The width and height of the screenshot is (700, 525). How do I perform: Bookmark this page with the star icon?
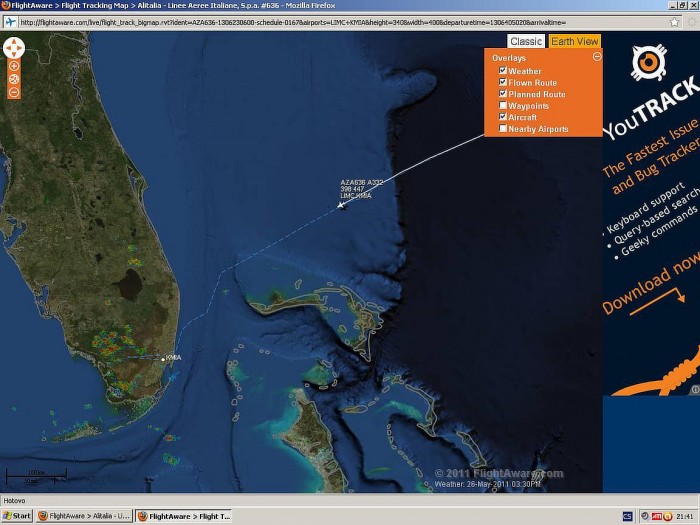click(x=674, y=22)
